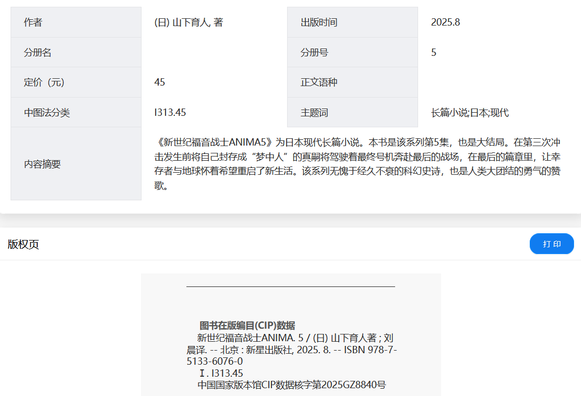The width and height of the screenshot is (581, 396).
Task: Select author value (日) 山下育人, 著
Action: click(x=189, y=22)
